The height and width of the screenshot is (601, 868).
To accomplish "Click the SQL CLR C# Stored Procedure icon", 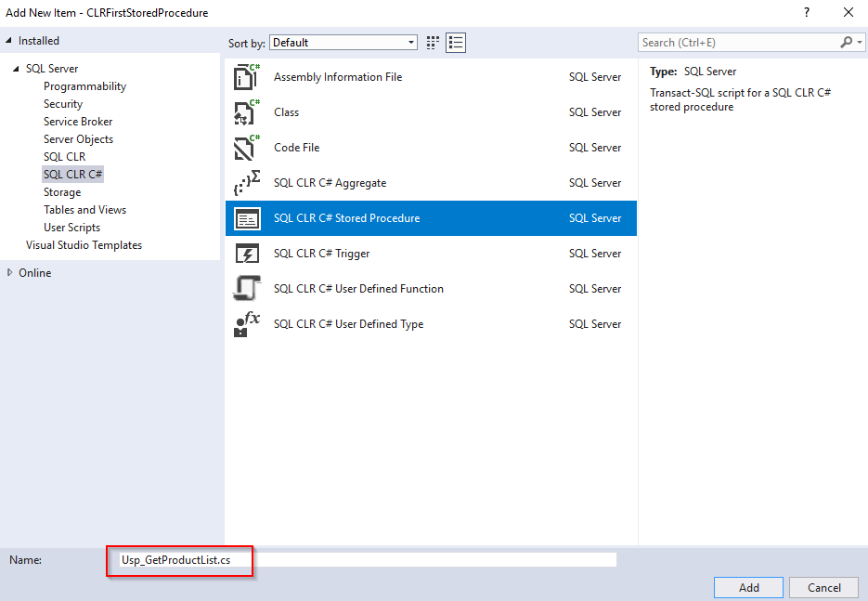I will pos(246,218).
